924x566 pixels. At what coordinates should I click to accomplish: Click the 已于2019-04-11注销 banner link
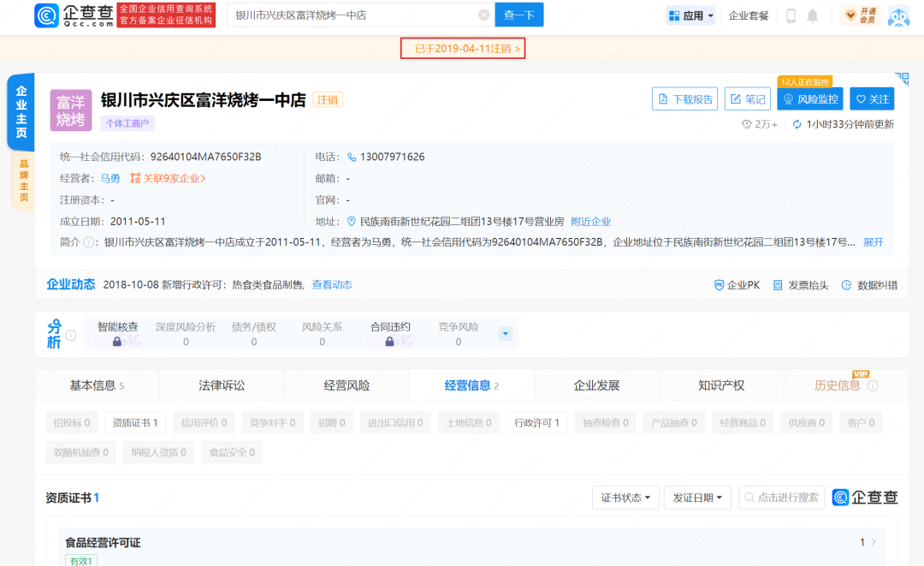[x=463, y=48]
